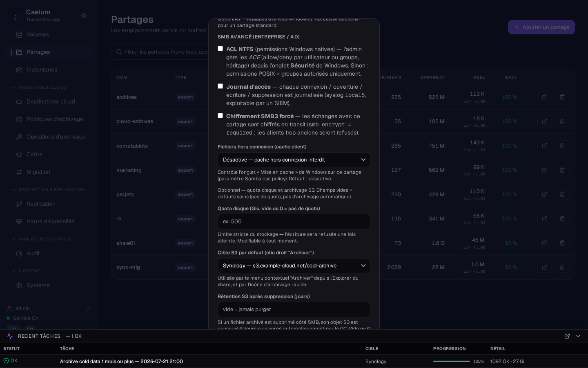Sort shares by the Gain column header
This screenshot has width=588, height=368.
(511, 77)
